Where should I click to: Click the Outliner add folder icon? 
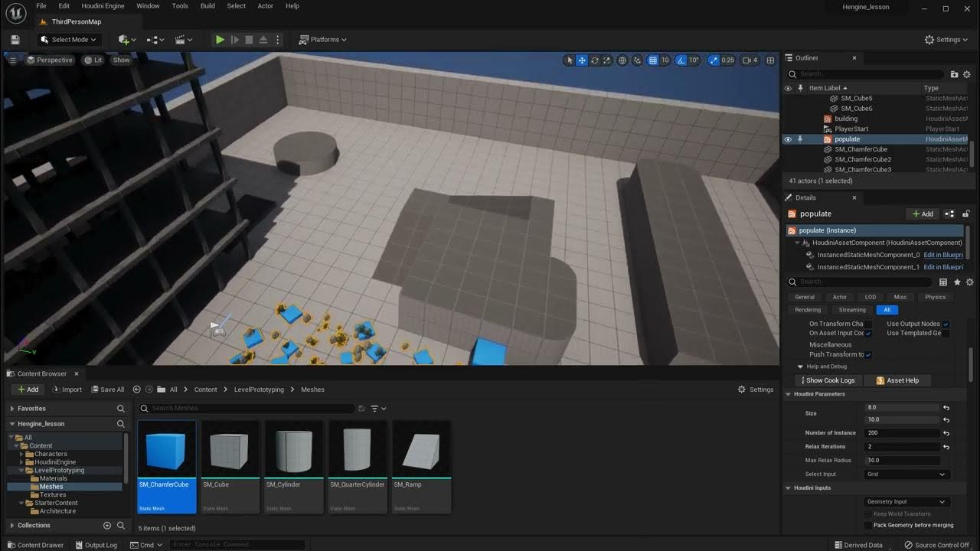(x=954, y=74)
